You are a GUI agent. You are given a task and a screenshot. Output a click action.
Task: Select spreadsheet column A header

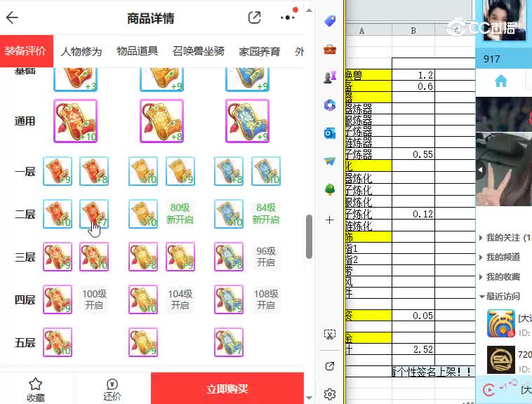point(368,30)
